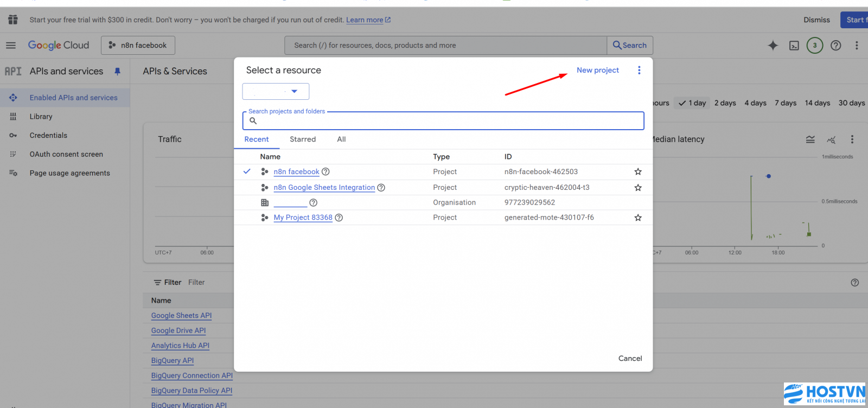Open n8n facebook project picker

138,46
